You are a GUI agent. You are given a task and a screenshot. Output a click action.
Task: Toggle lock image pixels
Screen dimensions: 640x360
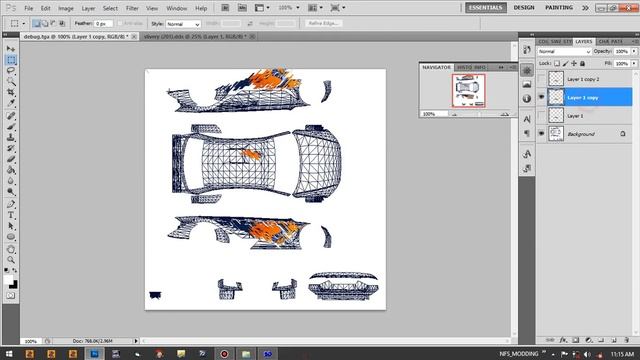click(x=565, y=63)
